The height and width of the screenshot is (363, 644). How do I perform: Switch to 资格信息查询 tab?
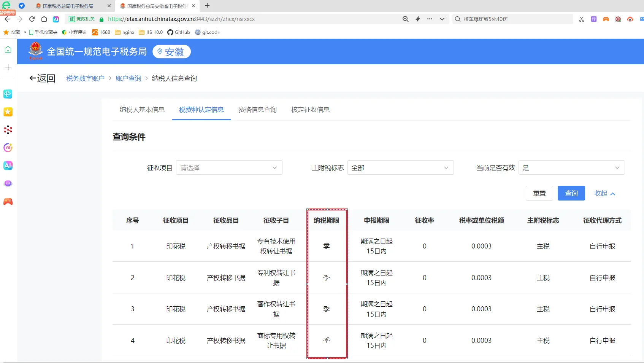point(257,110)
